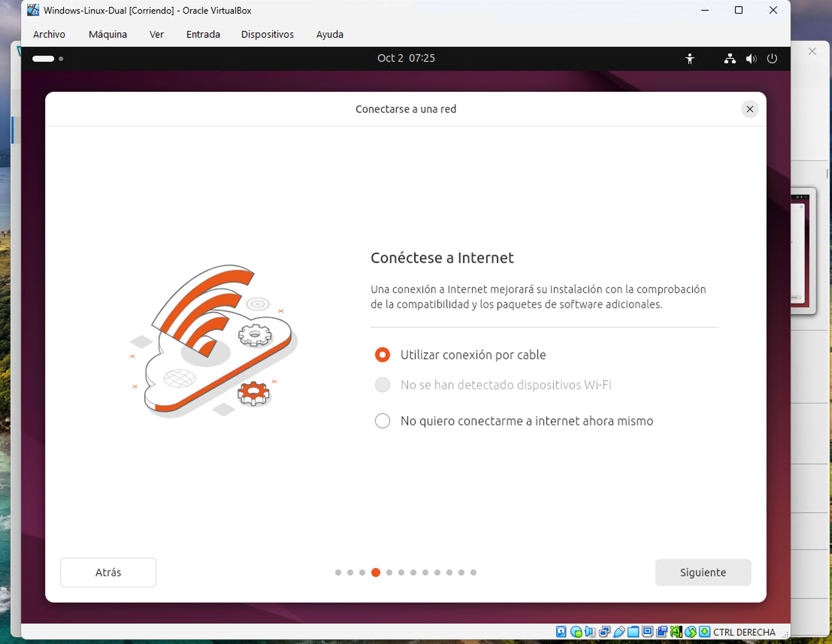This screenshot has width=832, height=644.
Task: Click the mouse integration indicator icon
Action: pyautogui.click(x=691, y=632)
